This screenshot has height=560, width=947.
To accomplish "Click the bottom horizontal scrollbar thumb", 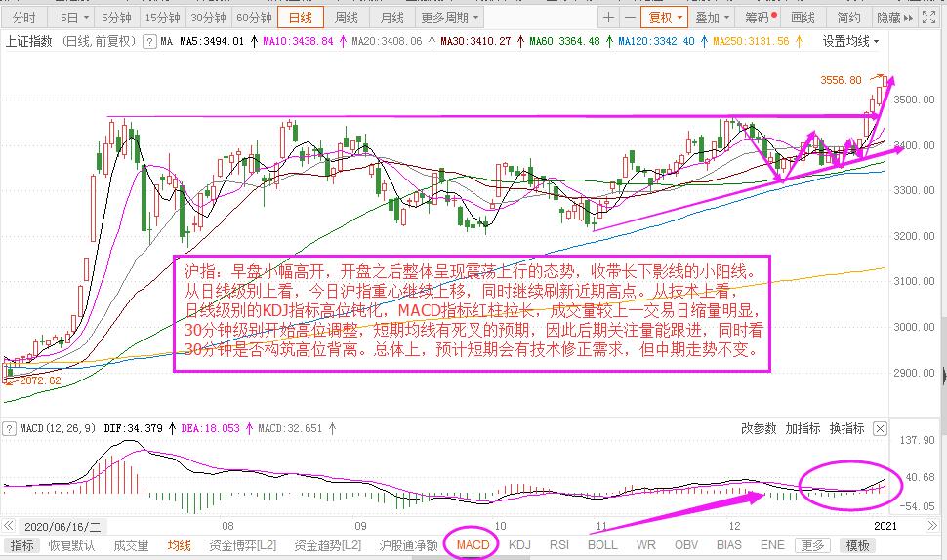I will tap(471, 558).
